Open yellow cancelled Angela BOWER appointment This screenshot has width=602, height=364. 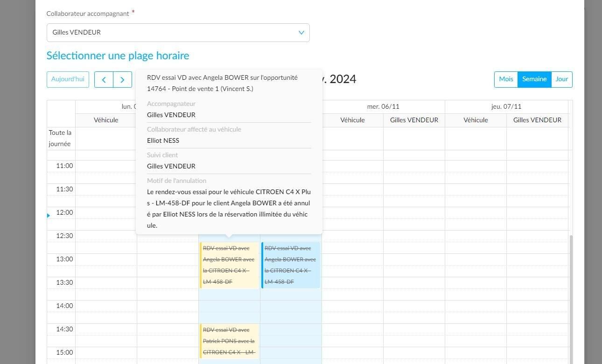tap(229, 265)
